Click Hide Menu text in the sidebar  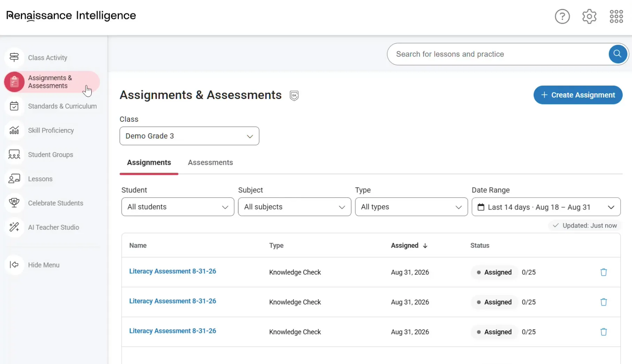click(44, 265)
